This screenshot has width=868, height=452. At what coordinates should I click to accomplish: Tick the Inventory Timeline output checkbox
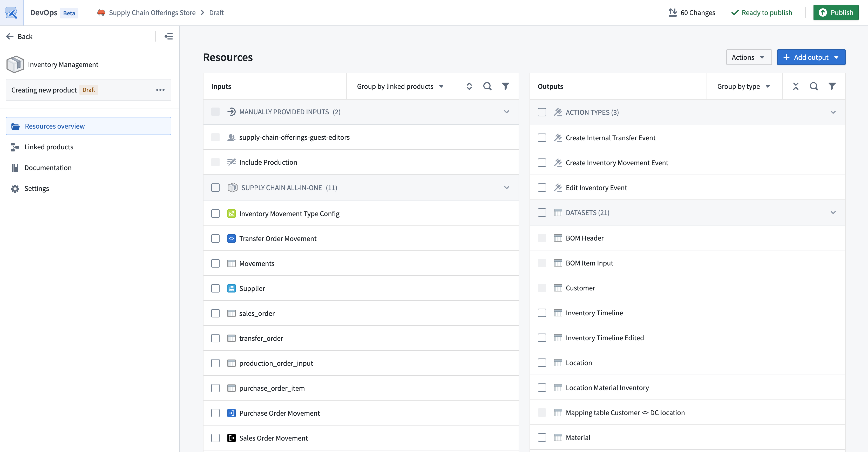click(x=542, y=313)
